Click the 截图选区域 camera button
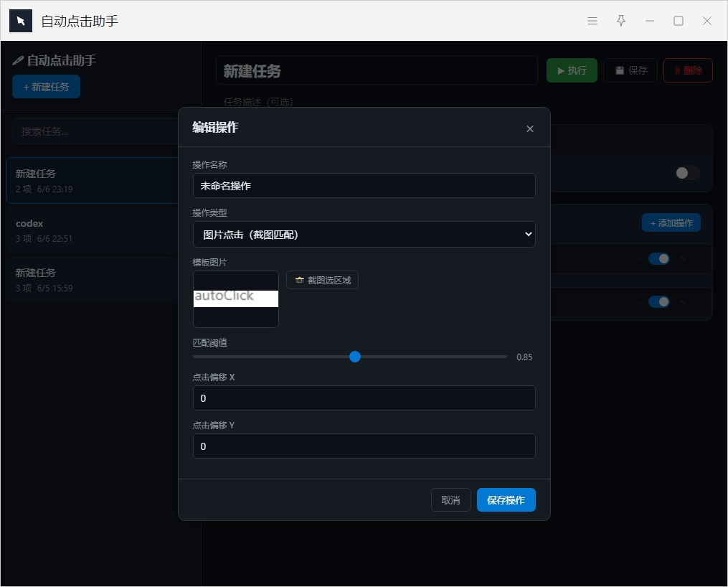728x587 pixels. point(322,280)
